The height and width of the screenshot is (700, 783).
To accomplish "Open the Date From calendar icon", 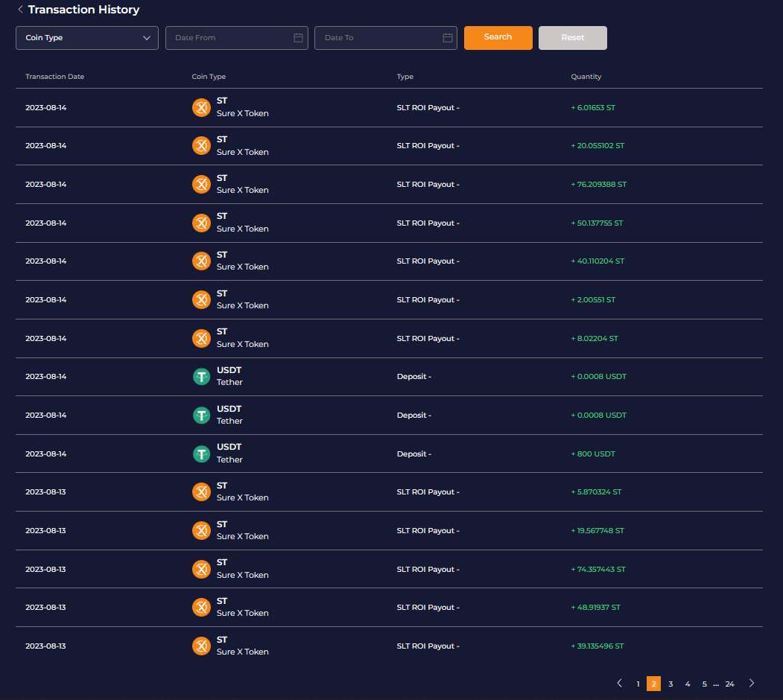I will 298,38.
